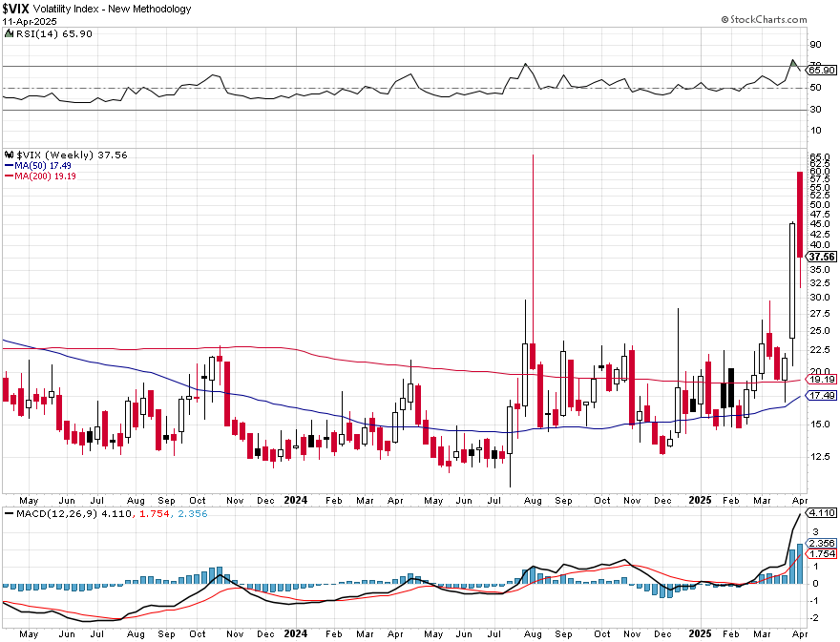Click the red 19.19 moving average tag

point(822,379)
